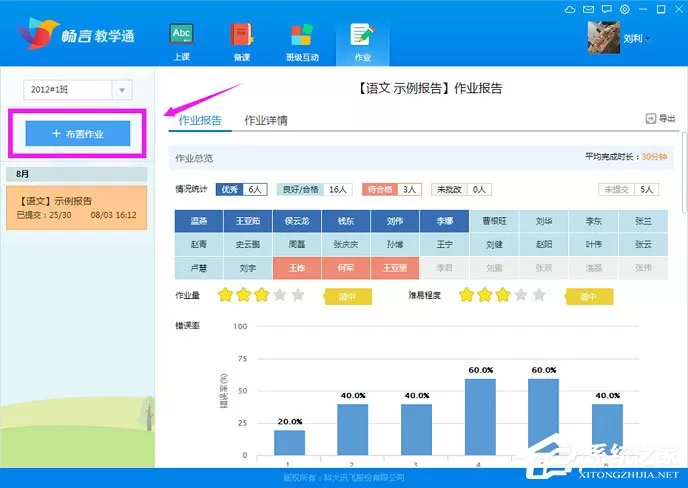
Task: Filter by 未批改 0人 category
Action: click(x=461, y=189)
